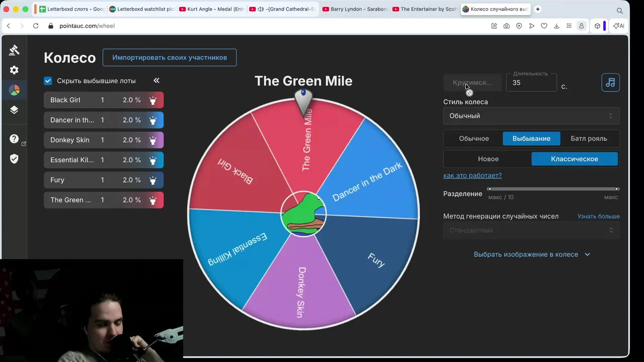644x362 pixels.
Task: Click flashlight icon on Fury row
Action: click(153, 180)
